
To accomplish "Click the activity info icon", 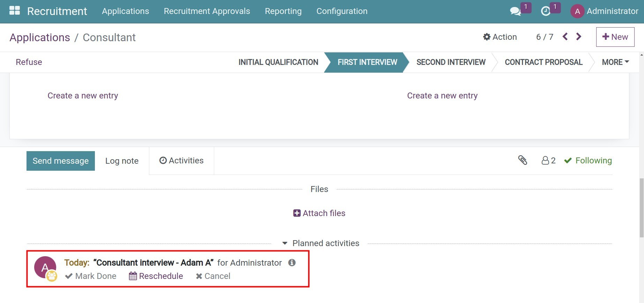I will (x=292, y=263).
